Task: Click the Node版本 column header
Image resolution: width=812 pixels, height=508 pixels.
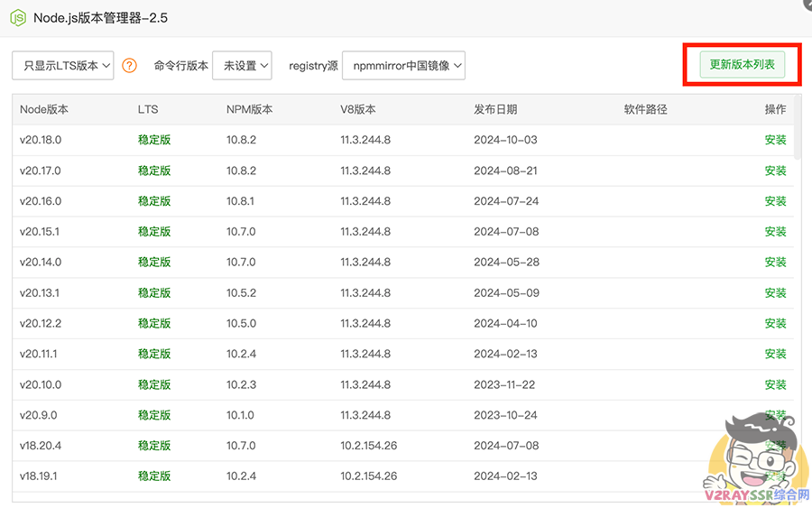Action: (44, 109)
